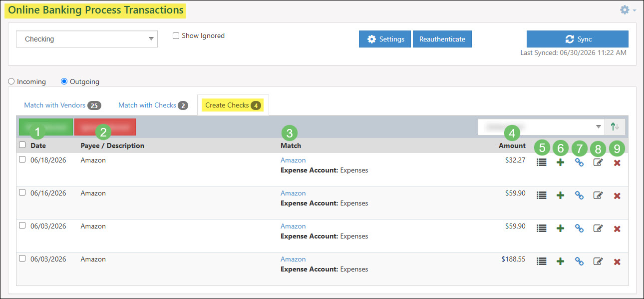
Task: Click red X on 06/16/2026 row
Action: [x=617, y=196]
